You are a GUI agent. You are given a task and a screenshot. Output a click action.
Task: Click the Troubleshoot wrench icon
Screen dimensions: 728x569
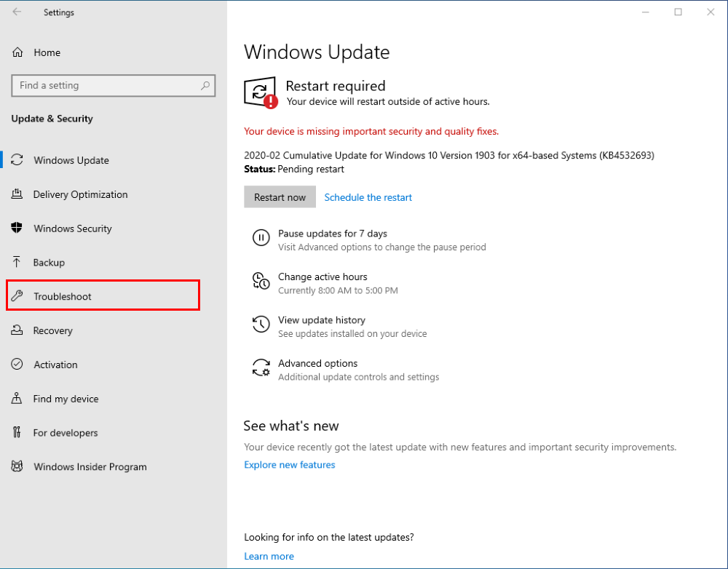click(17, 296)
